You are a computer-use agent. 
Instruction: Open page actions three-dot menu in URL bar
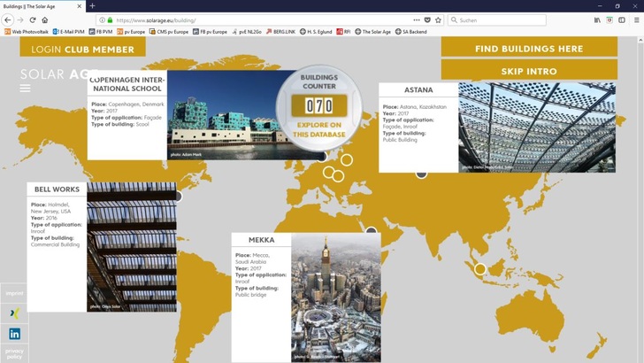pyautogui.click(x=417, y=19)
